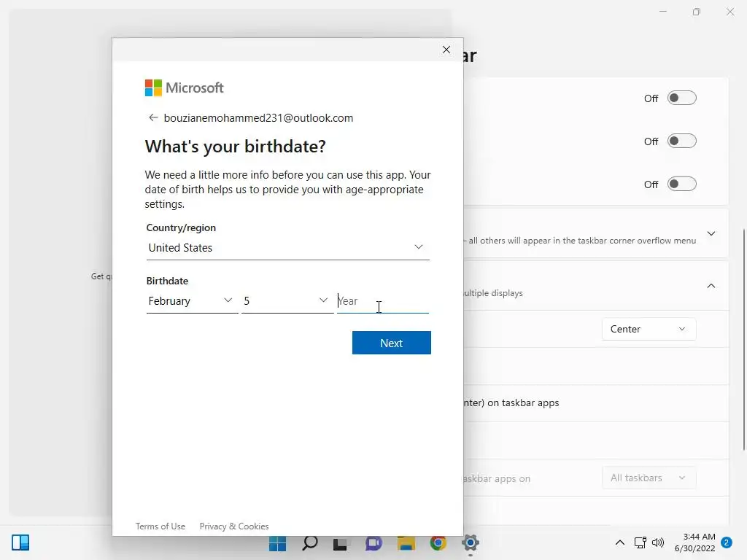Toggle the third Off switch in Settings
This screenshot has width=747, height=560.
tap(682, 184)
